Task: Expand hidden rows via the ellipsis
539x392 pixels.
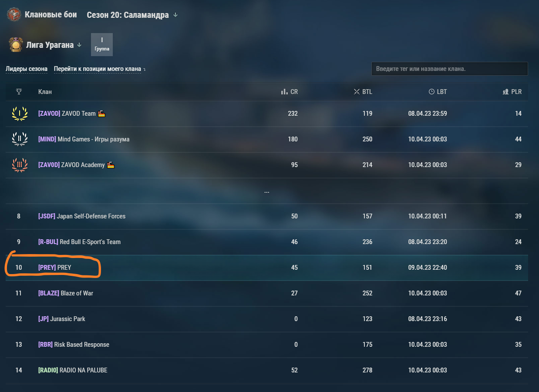Action: (x=266, y=191)
